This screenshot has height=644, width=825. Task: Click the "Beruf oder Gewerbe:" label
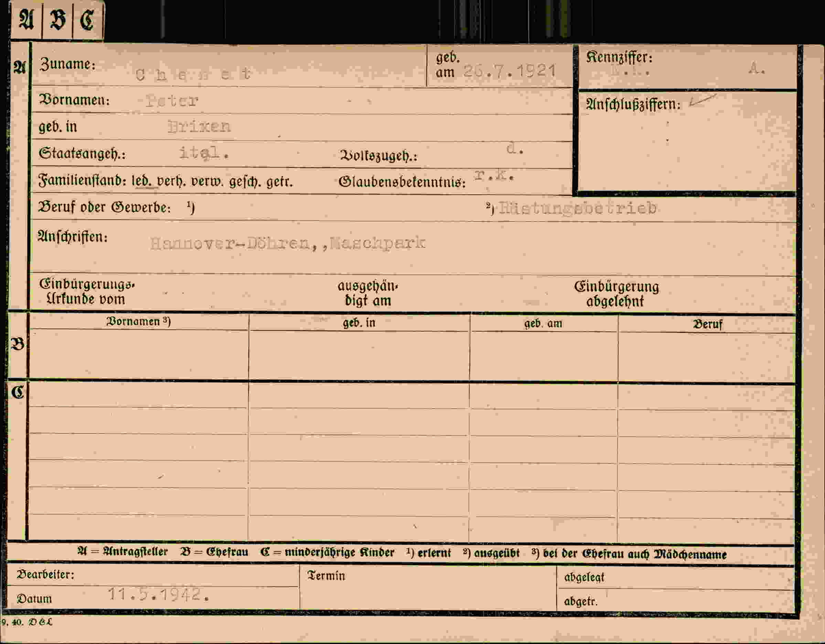(x=105, y=207)
